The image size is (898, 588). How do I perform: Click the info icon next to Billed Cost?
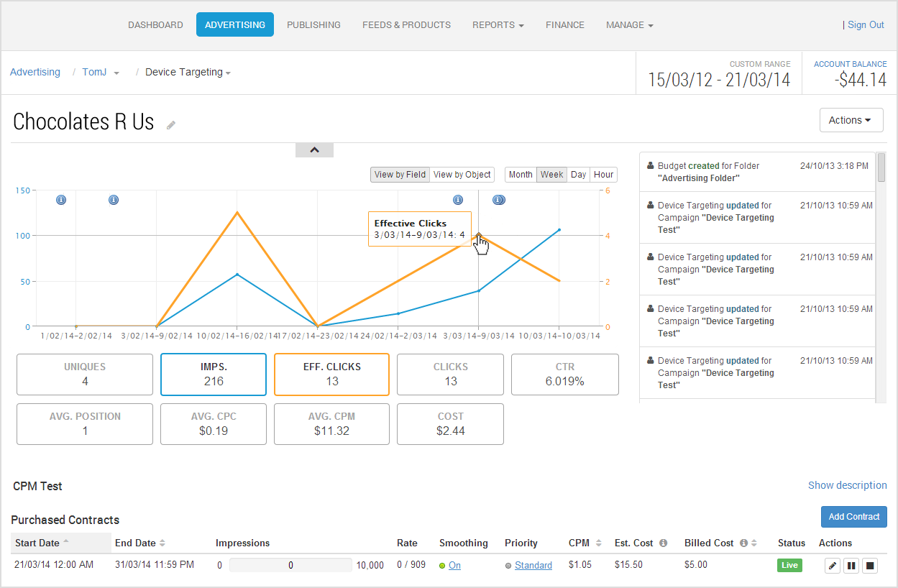coord(743,543)
